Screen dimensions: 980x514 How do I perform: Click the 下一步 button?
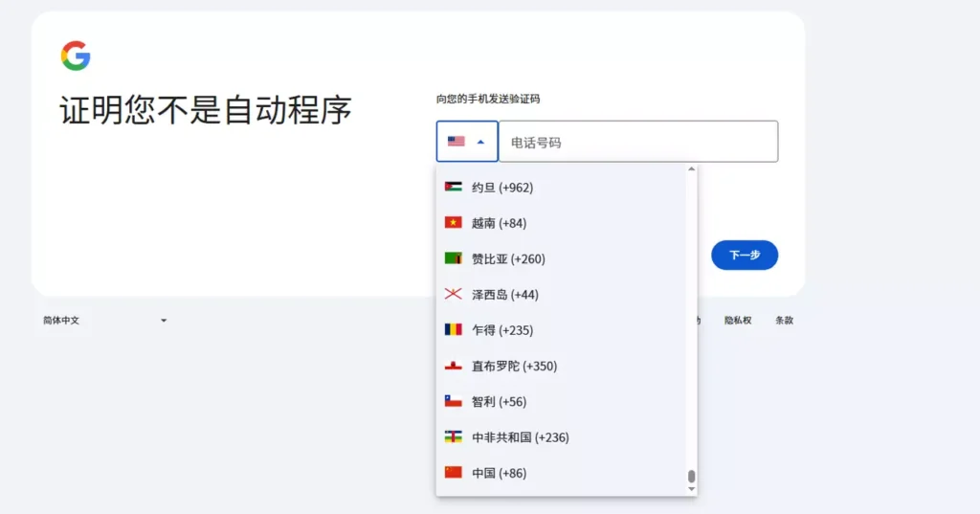(x=745, y=256)
